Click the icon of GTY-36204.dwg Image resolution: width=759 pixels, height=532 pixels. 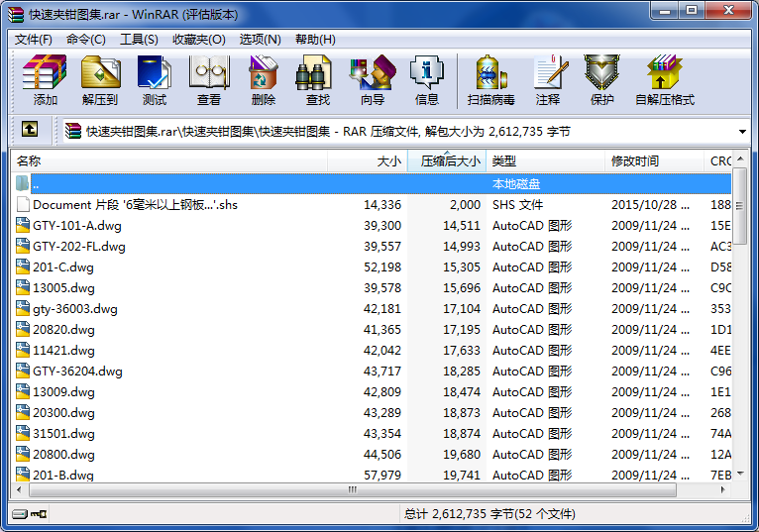pyautogui.click(x=22, y=371)
